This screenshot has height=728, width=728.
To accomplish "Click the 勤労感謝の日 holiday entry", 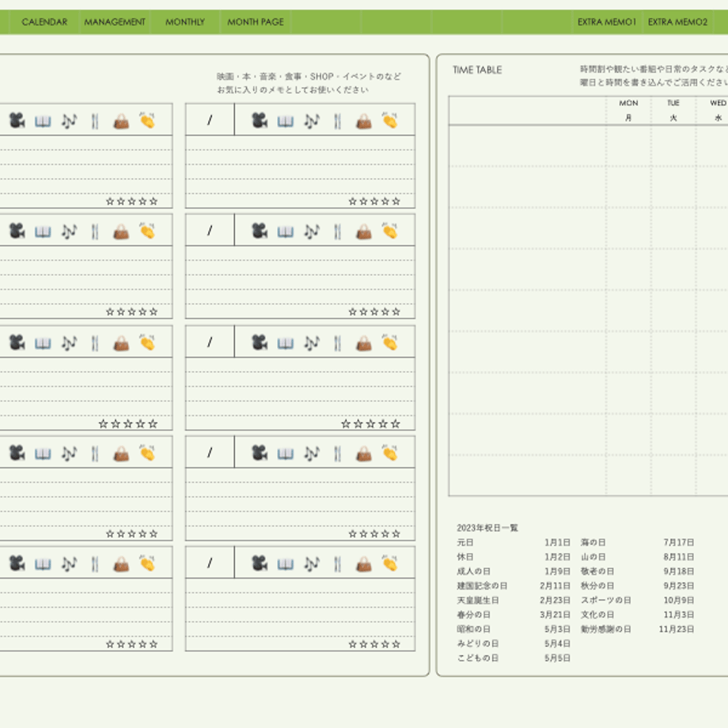I will [606, 629].
